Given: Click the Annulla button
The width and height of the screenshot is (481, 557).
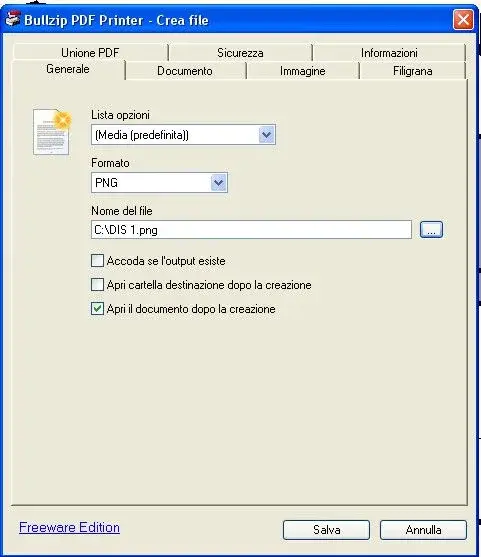Looking at the screenshot, I should tap(423, 530).
